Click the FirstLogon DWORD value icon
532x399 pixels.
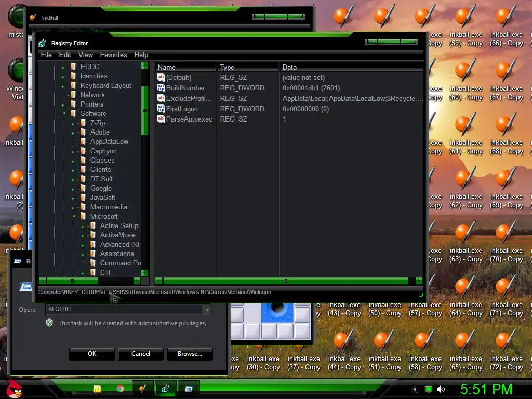(x=161, y=109)
